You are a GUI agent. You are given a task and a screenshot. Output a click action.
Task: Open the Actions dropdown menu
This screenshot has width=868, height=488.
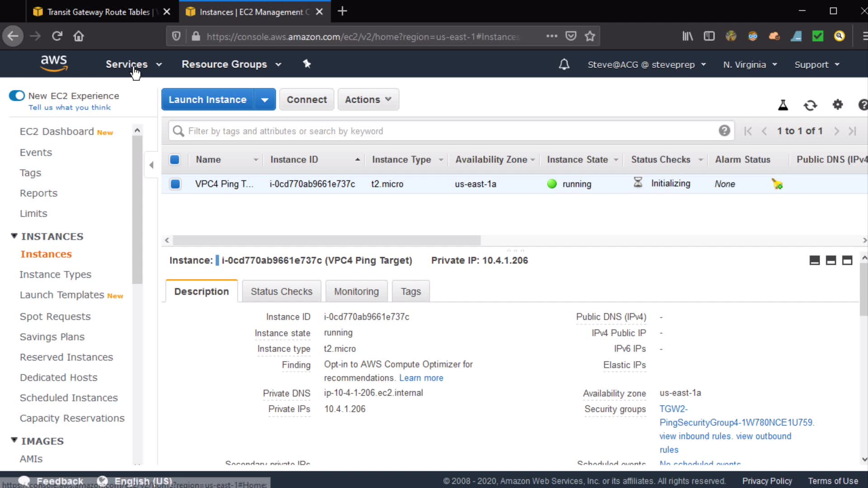tap(368, 99)
